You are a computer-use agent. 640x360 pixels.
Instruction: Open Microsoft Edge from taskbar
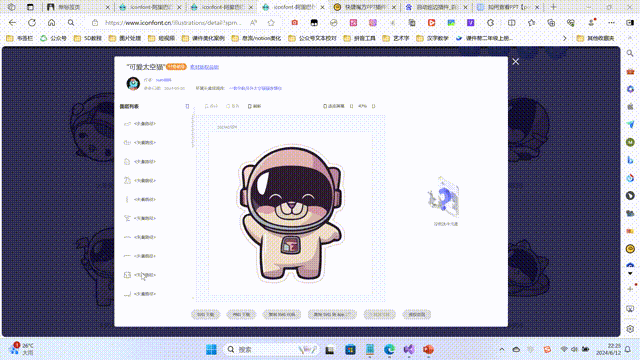pos(389,349)
